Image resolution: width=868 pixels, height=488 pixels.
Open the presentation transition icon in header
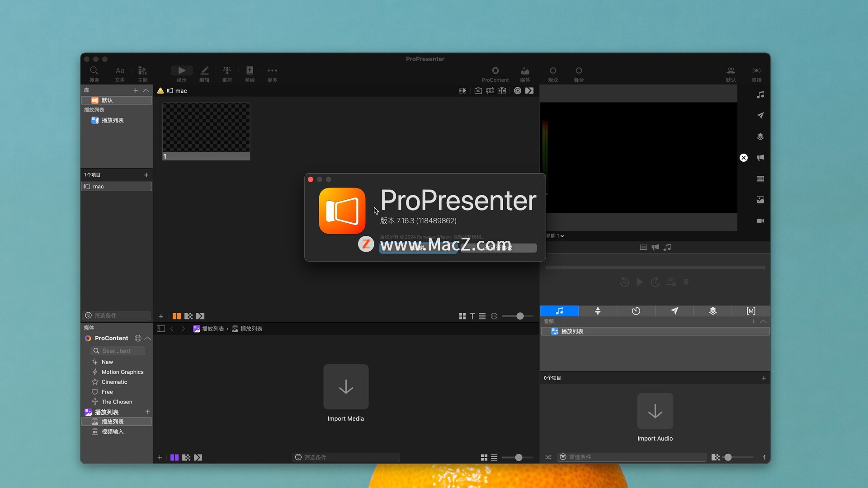click(x=462, y=91)
